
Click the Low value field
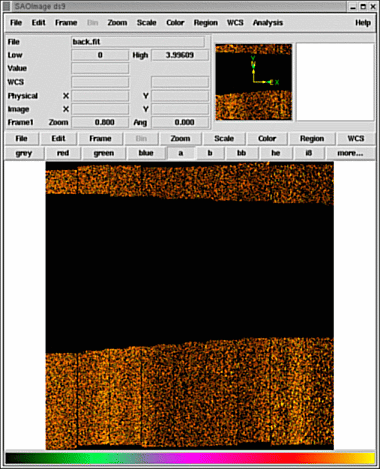100,55
